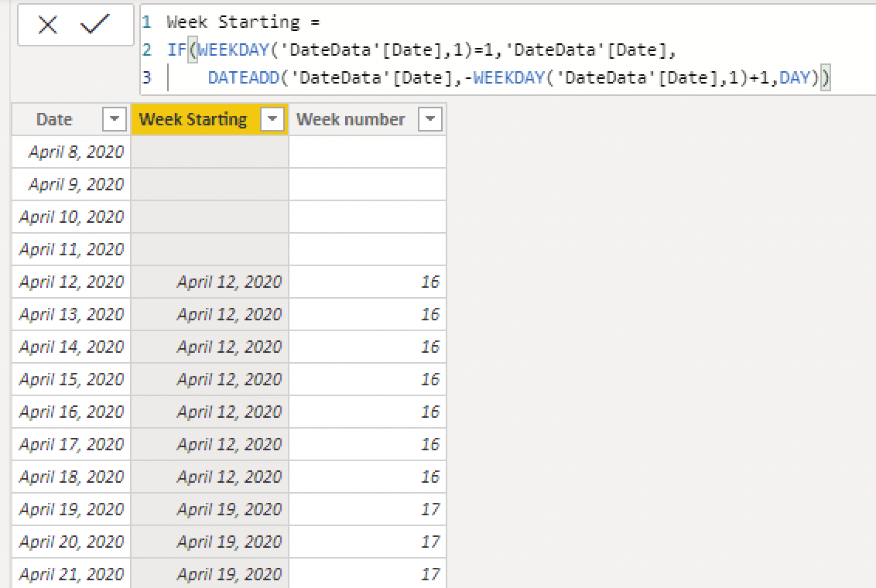Click Week Starting cell in April 13 row
The width and height of the screenshot is (876, 588).
[x=210, y=314]
